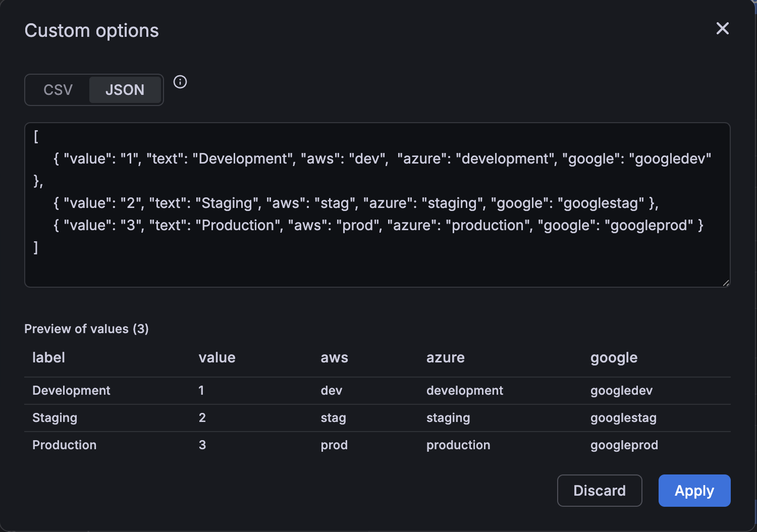Click the value column header

pos(217,357)
